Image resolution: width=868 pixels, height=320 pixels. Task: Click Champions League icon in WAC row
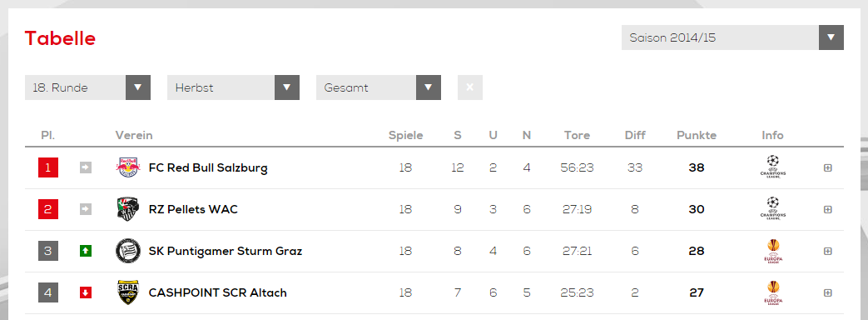[x=773, y=208]
